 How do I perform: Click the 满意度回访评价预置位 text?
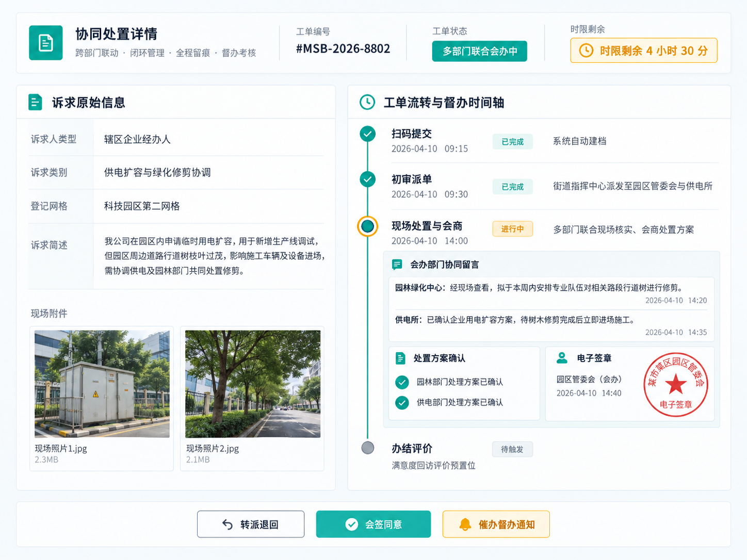[433, 465]
